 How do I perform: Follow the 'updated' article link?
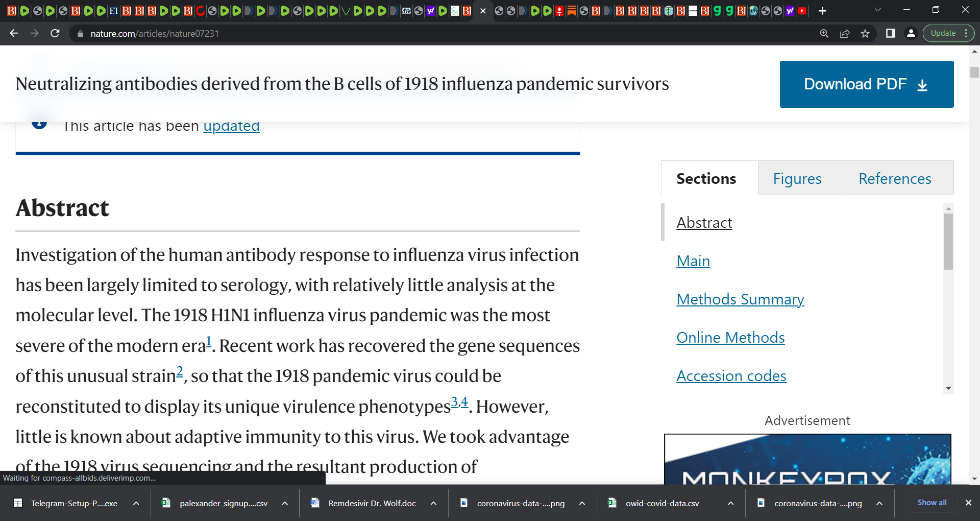(x=232, y=126)
